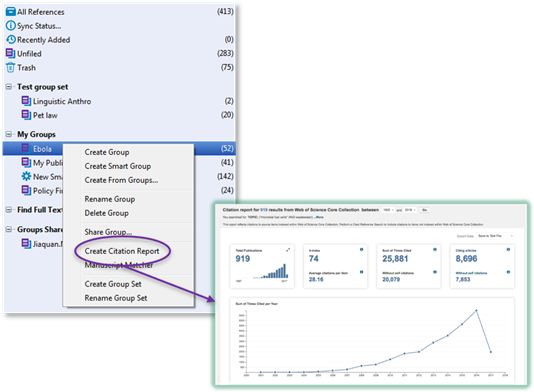
Task: Select the Pet law group label
Action: coord(45,115)
